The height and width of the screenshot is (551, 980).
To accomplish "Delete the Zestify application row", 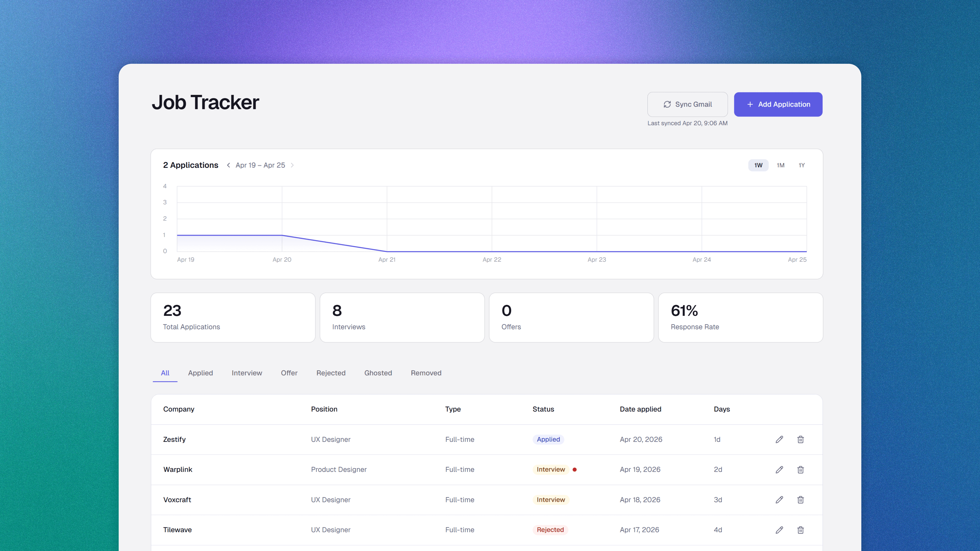I will coord(800,439).
